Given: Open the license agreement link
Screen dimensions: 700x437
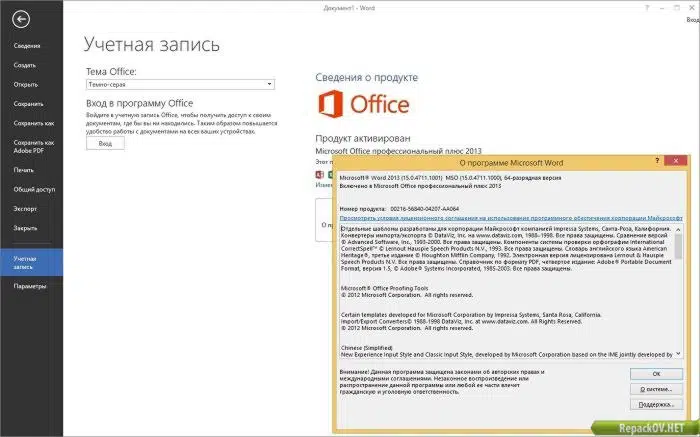Looking at the screenshot, I should pos(511,218).
